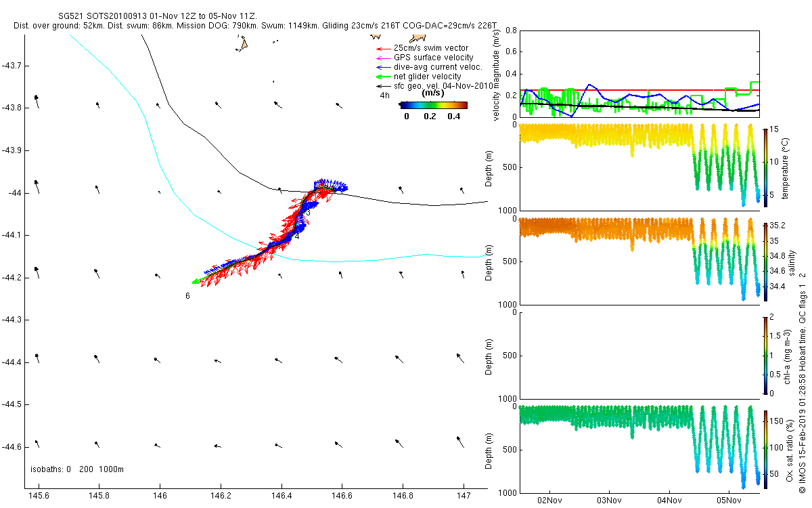Click the temperature colorbar
The image size is (812, 508).
pyautogui.click(x=765, y=167)
